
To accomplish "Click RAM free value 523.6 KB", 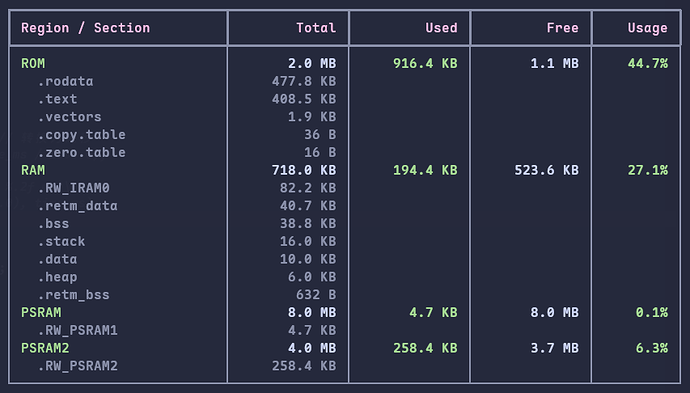I will (x=547, y=170).
